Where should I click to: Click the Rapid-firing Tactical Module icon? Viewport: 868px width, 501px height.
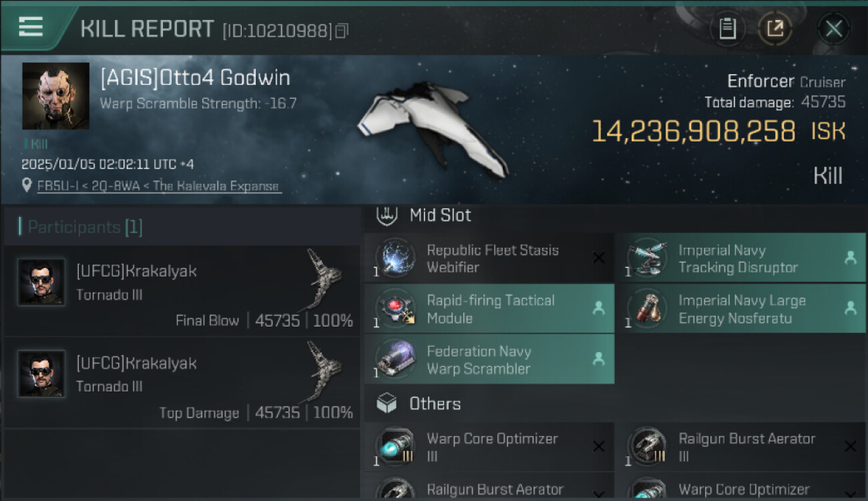coord(395,309)
